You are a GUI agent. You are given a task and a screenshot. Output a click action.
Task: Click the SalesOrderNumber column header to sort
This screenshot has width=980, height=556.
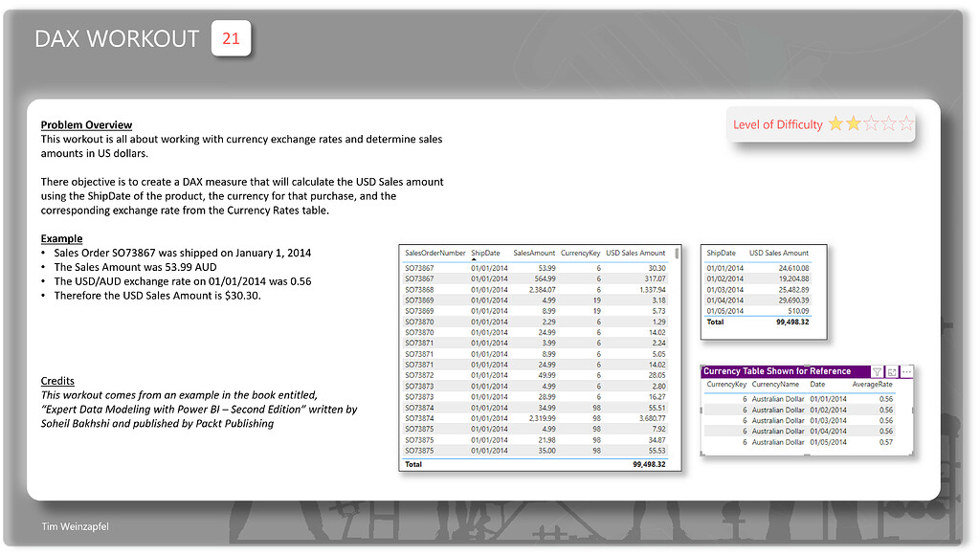click(435, 253)
